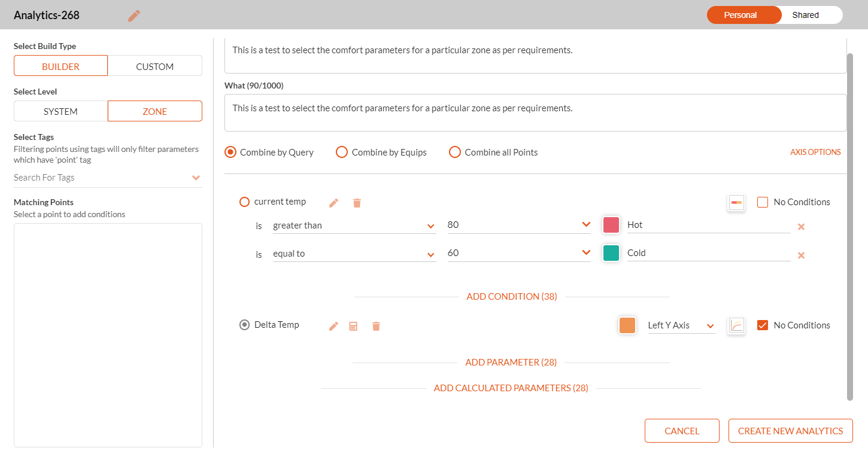Open the 'equal to' operator dropdown
This screenshot has height=460, width=868.
(354, 254)
